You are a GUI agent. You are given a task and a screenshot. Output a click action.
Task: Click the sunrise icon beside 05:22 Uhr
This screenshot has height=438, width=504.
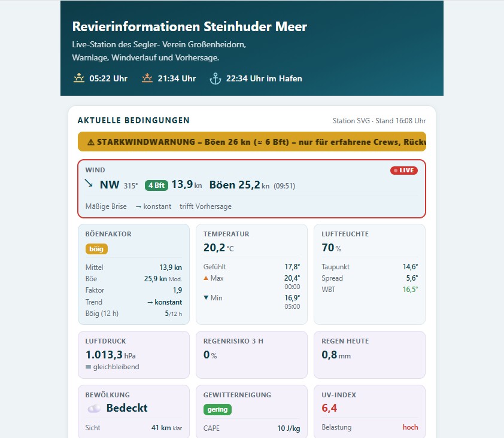(x=79, y=78)
